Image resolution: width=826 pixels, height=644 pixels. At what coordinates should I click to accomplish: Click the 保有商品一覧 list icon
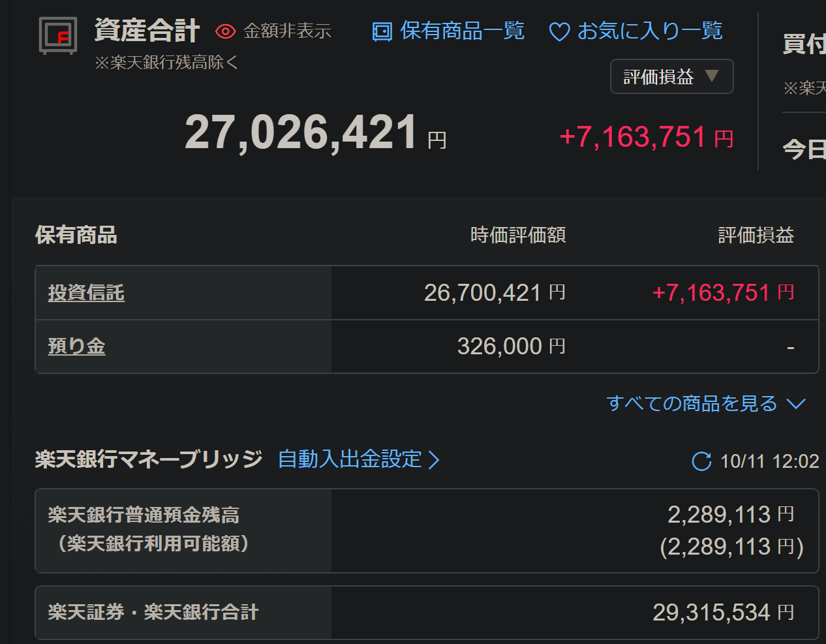382,31
